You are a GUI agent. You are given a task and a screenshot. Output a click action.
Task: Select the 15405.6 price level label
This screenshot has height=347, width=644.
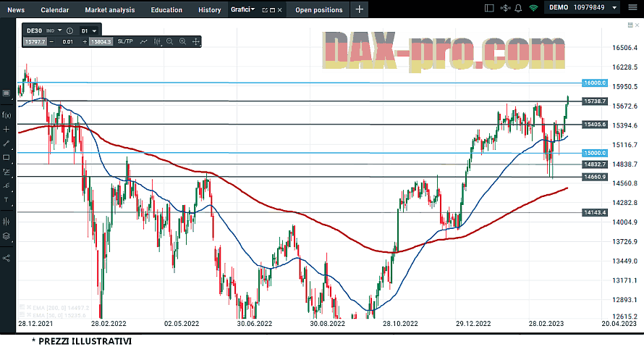click(594, 125)
